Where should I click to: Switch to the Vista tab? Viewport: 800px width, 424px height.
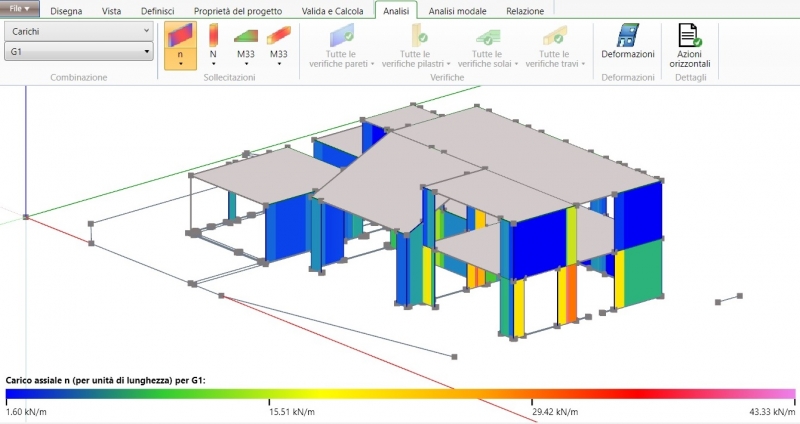pos(111,11)
